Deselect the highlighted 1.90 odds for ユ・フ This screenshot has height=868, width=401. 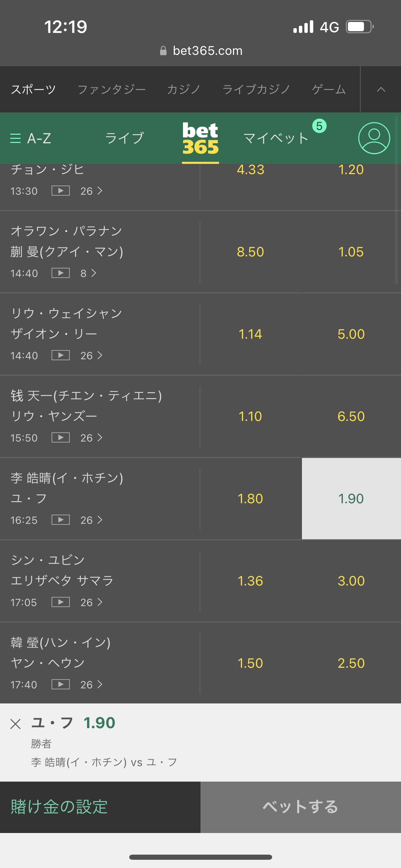pyautogui.click(x=351, y=499)
